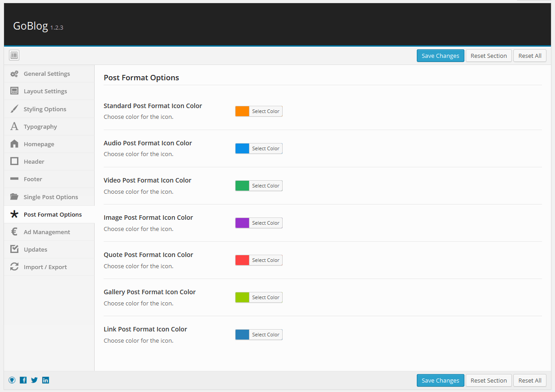Click the Standard Post Format Icon Color label

tap(153, 106)
